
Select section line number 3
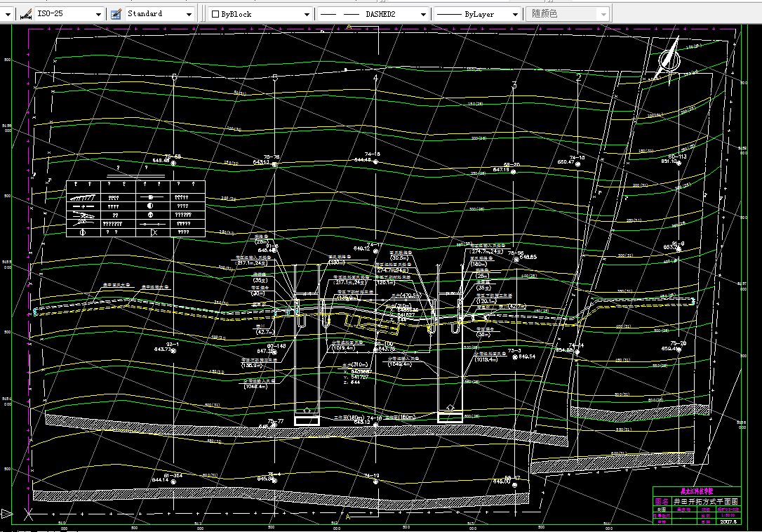coord(514,85)
